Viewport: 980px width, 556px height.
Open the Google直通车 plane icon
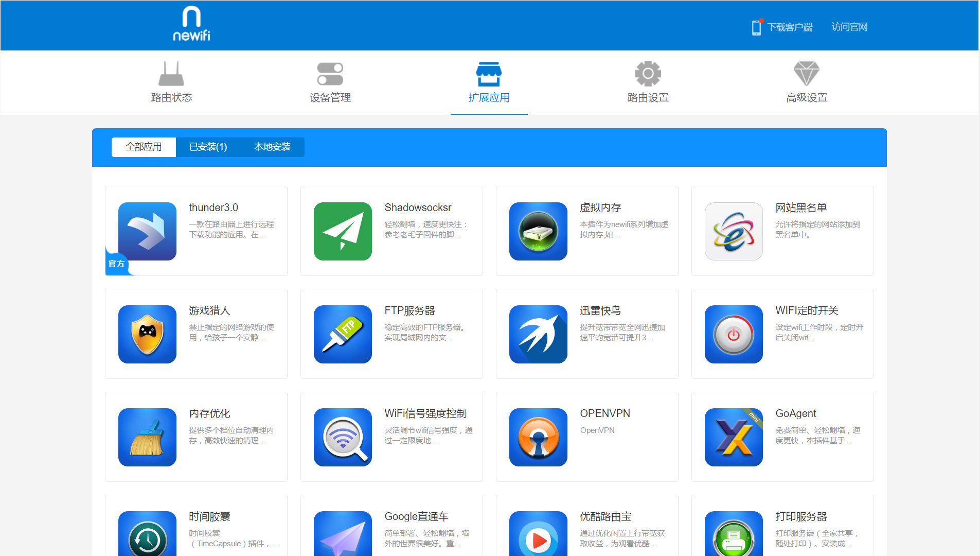click(x=343, y=533)
